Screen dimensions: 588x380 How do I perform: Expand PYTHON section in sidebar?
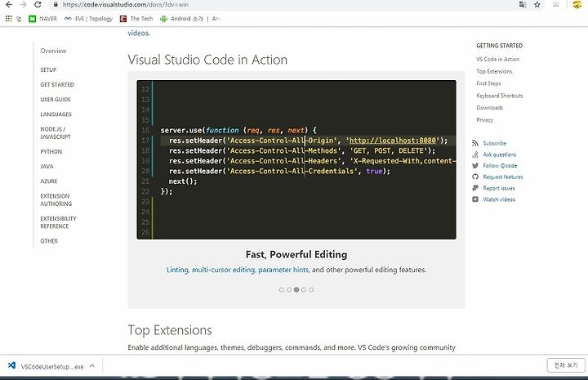51,151
